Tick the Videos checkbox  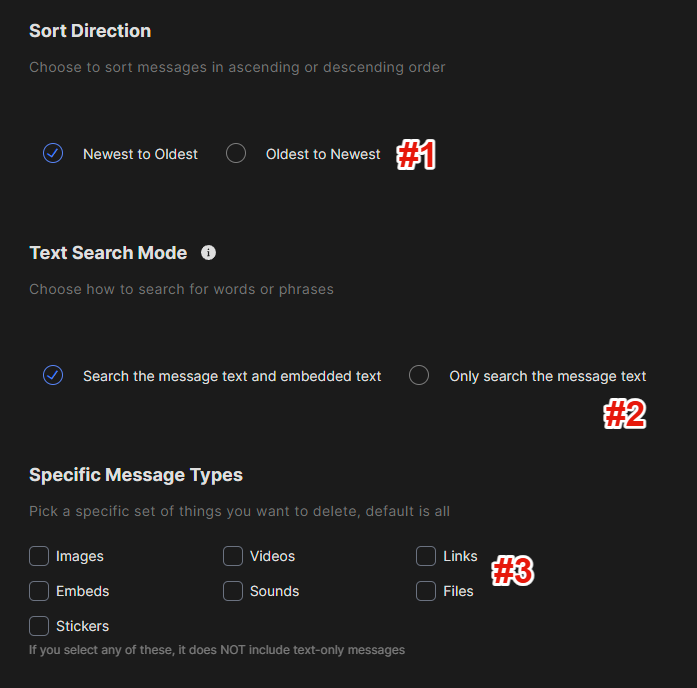pyautogui.click(x=233, y=556)
